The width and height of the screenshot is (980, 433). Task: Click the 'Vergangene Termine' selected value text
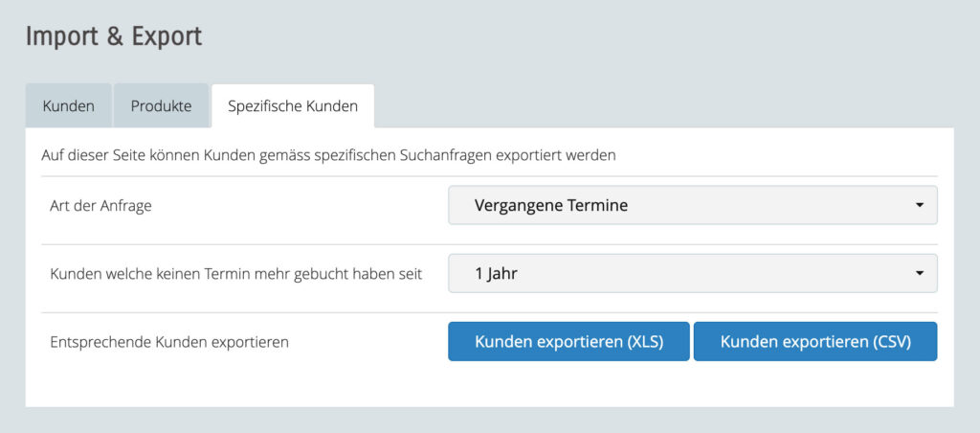coord(551,205)
